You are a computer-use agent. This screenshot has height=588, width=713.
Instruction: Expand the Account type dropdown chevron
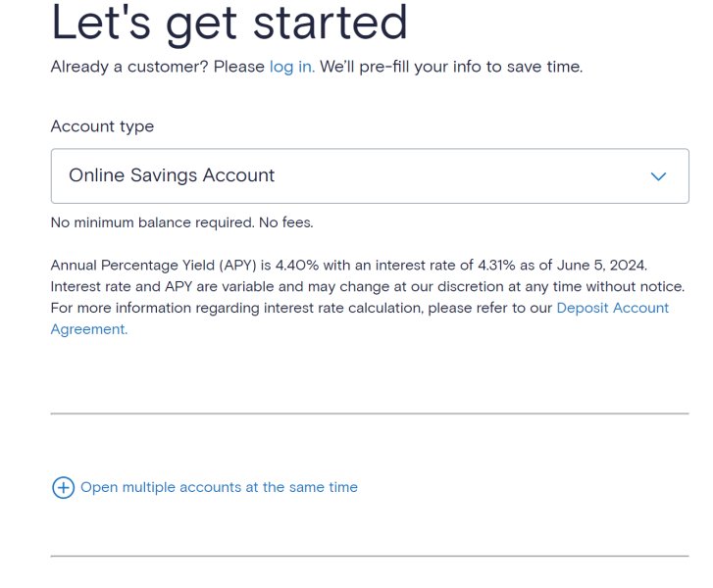tap(658, 176)
